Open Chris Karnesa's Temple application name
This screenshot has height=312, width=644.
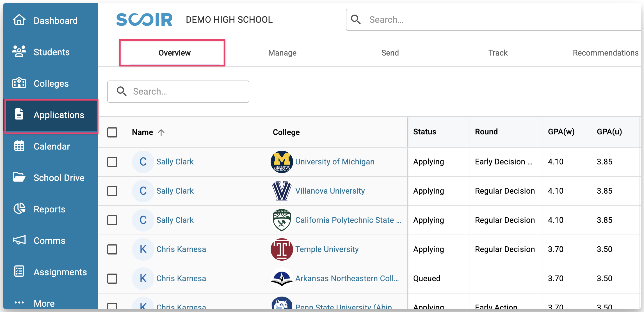click(181, 249)
